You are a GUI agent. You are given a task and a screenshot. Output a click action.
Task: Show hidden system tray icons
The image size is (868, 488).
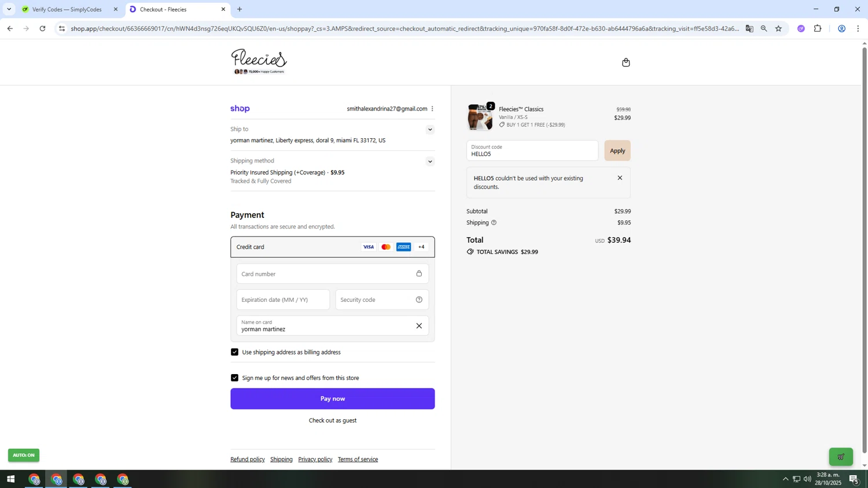click(785, 479)
